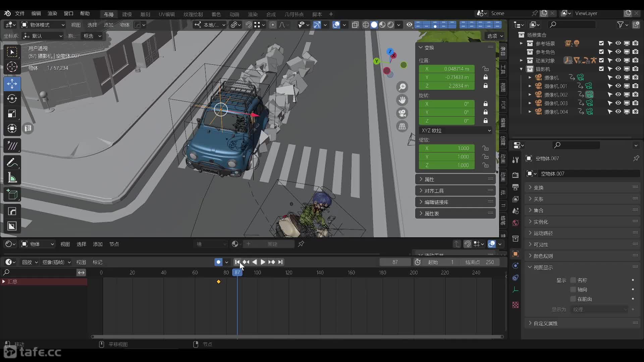Toggle lock on rotation Z

485,121
